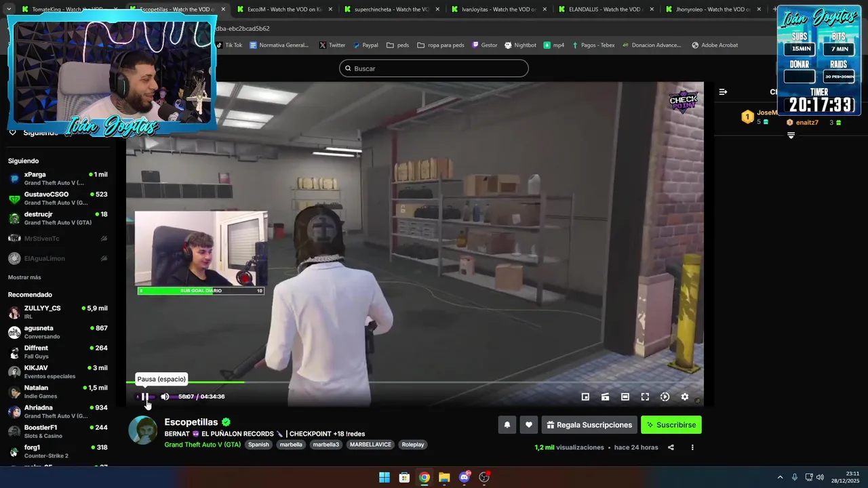Open the Windows Start menu
Viewport: 868px width, 488px height.
[x=384, y=477]
